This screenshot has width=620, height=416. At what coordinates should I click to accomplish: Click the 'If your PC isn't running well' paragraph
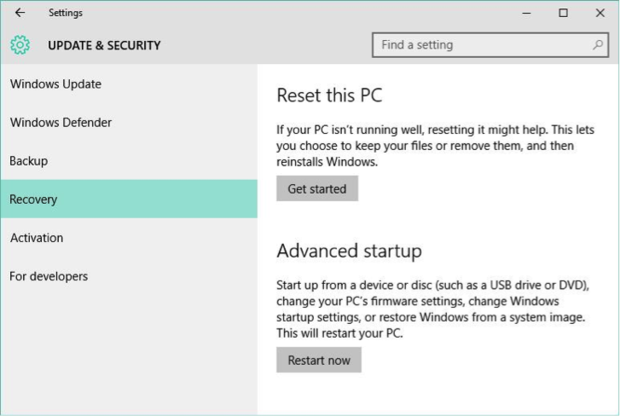(435, 146)
